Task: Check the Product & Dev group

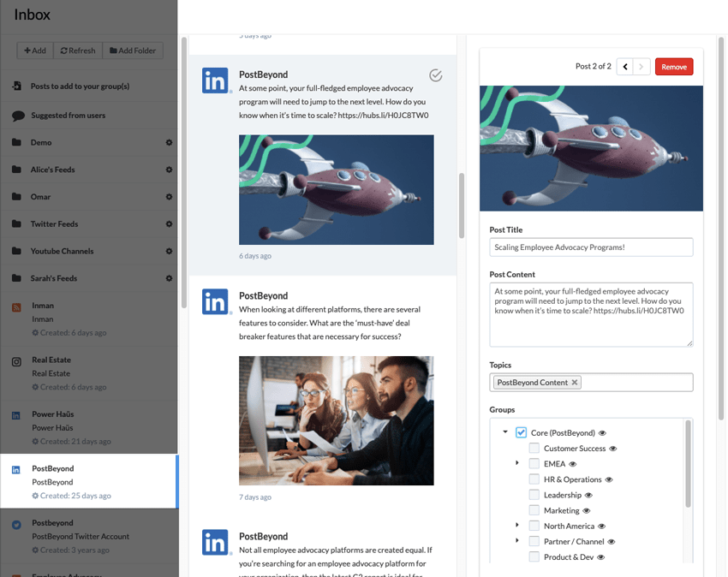Action: [x=534, y=556]
